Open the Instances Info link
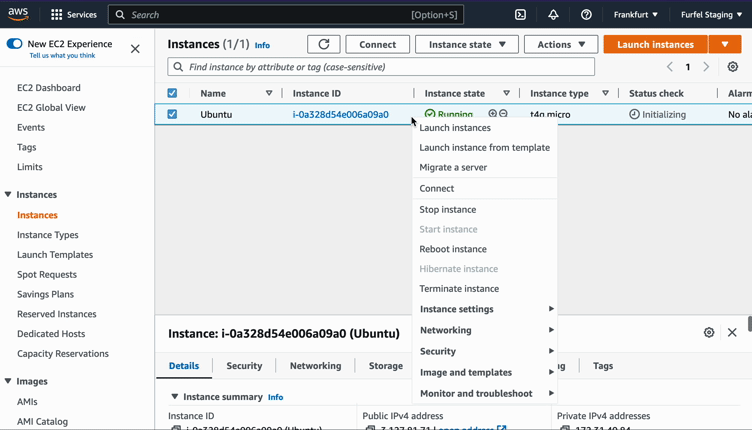Viewport: 752px width, 430px height. pyautogui.click(x=262, y=45)
